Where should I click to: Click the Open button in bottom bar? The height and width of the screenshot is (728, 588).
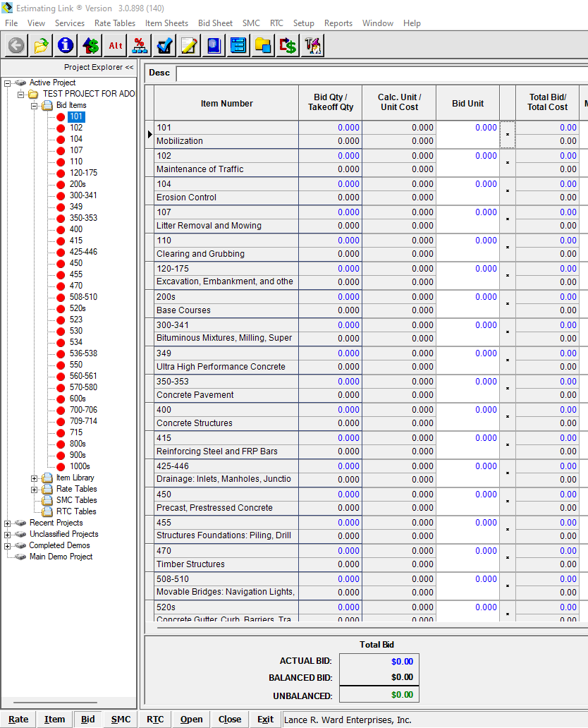[x=191, y=719]
